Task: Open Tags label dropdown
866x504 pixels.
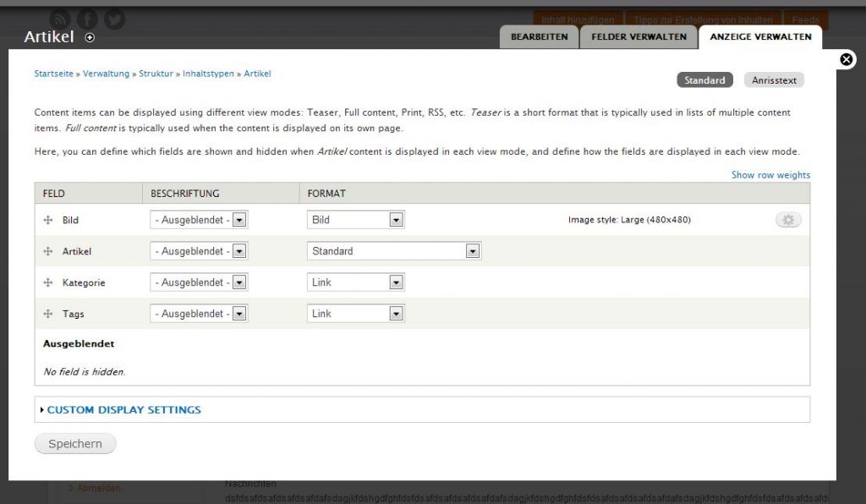Action: [199, 314]
